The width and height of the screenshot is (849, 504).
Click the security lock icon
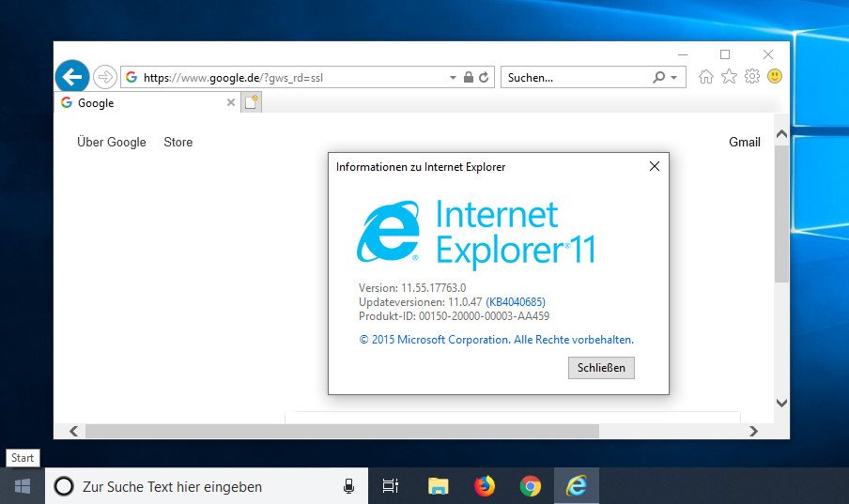coord(469,77)
